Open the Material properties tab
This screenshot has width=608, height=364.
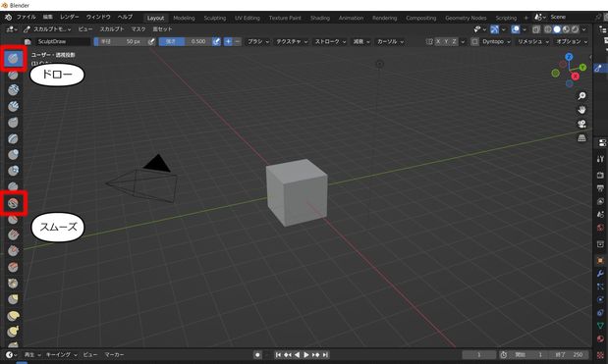(600, 338)
